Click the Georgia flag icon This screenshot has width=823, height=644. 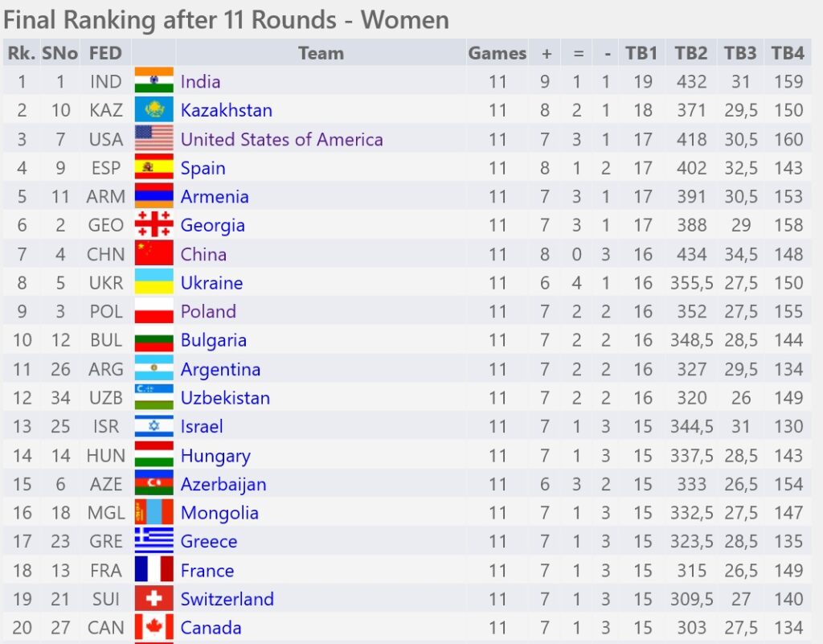point(154,224)
